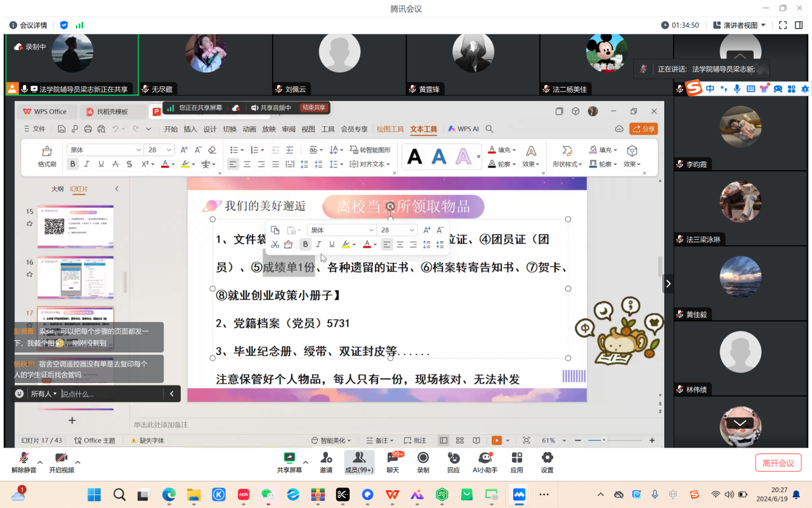Click the 邀请 invite icon
Screen dimensions: 812x508
click(x=326, y=458)
